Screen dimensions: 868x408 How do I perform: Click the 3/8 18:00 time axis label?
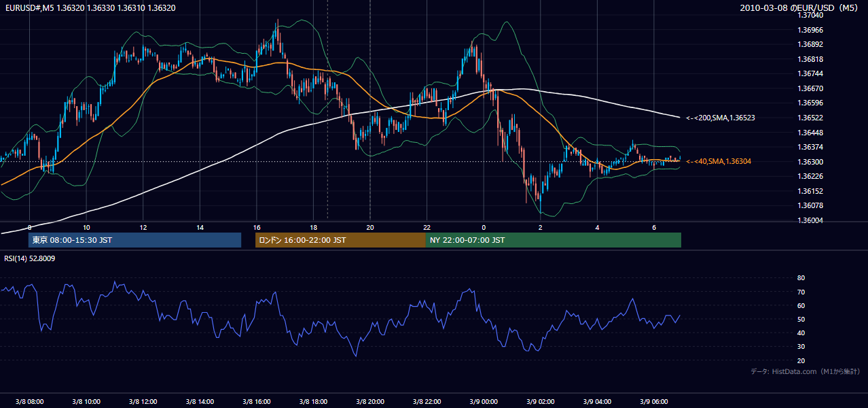click(313, 401)
